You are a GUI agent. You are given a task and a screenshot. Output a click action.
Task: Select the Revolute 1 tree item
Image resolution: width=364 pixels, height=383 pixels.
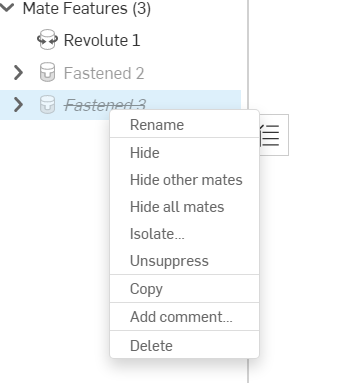102,40
